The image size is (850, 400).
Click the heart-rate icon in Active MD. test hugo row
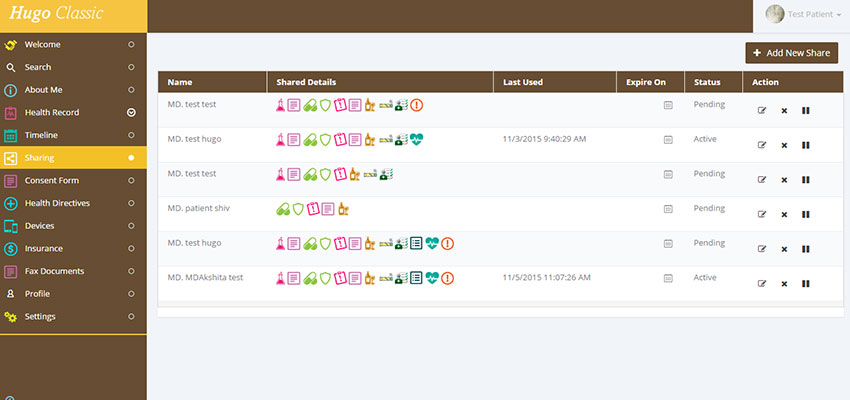(416, 140)
